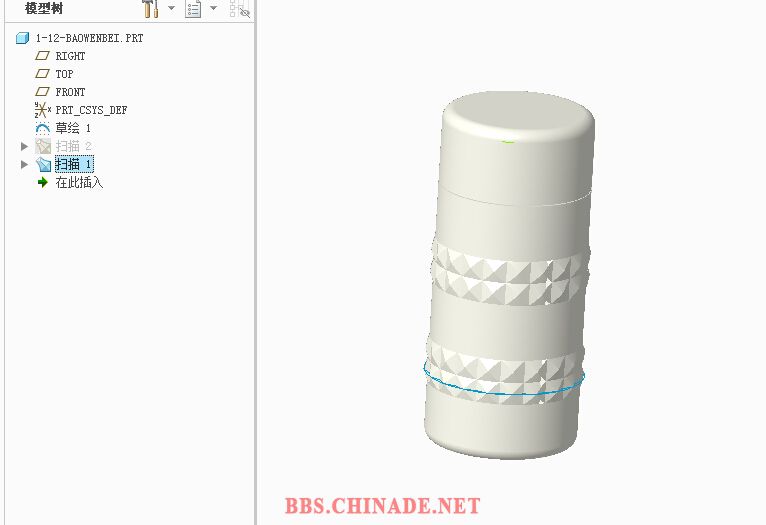Viewport: 766px width, 525px height.
Task: Click the blue 扫描 1 sweep icon
Action: pos(43,165)
